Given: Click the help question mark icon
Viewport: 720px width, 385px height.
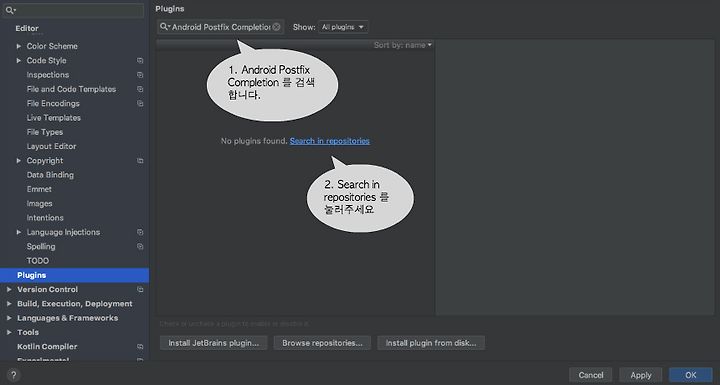Looking at the screenshot, I should tap(13, 375).
